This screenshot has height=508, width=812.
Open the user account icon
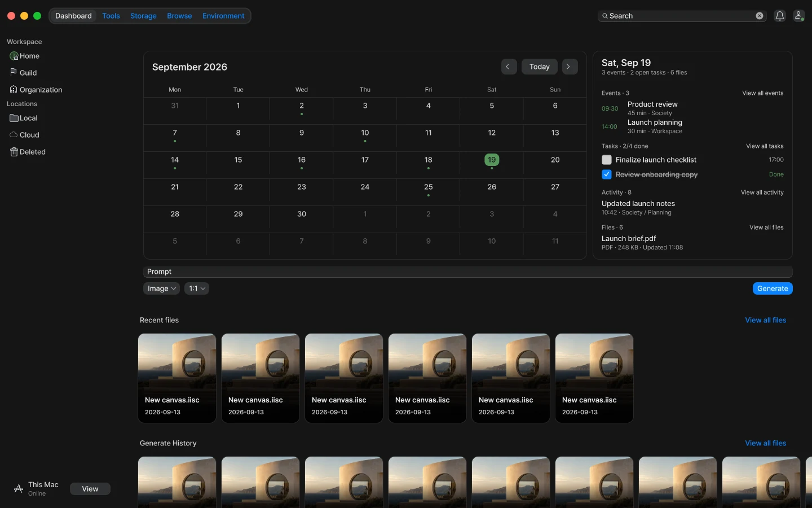pos(799,16)
